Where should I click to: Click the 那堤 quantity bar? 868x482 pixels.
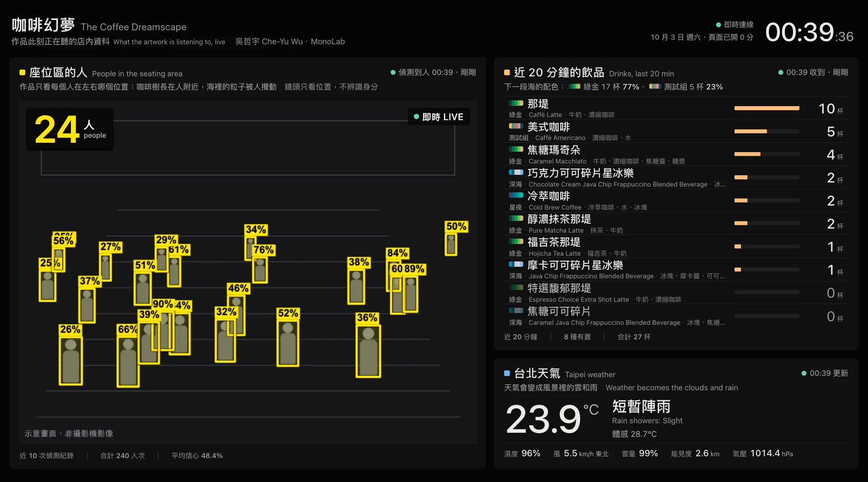(767, 108)
